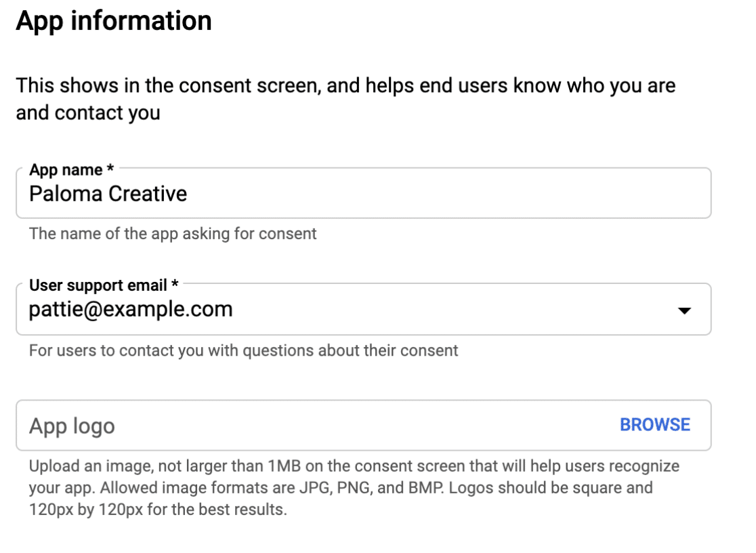
Task: Click the 'App name *' field label
Action: click(x=71, y=169)
